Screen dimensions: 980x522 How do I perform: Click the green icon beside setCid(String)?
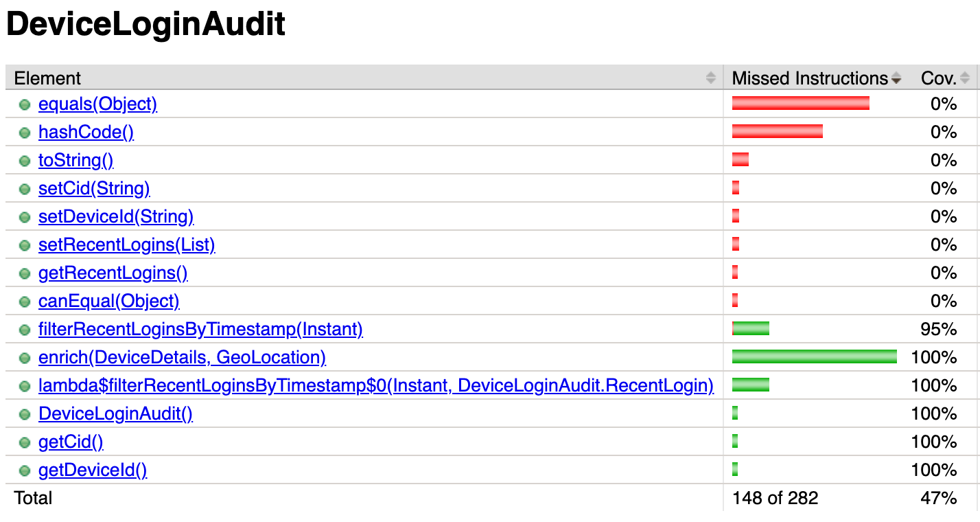(x=25, y=190)
